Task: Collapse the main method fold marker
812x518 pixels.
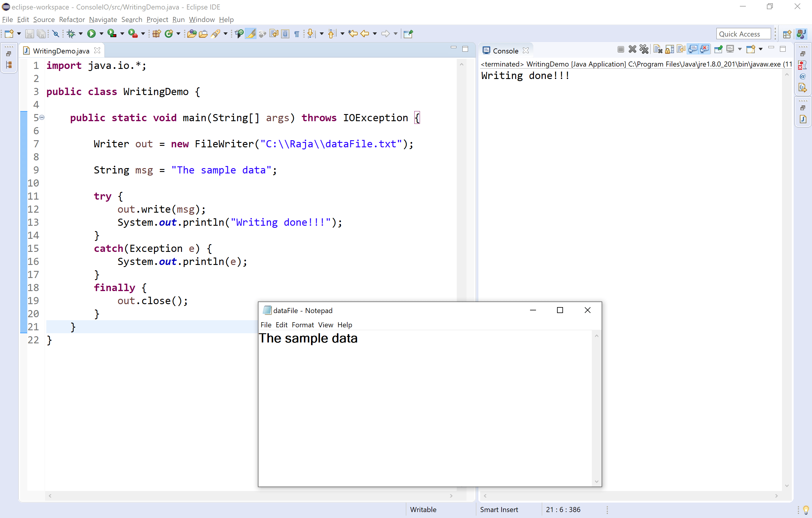Action: pos(42,117)
